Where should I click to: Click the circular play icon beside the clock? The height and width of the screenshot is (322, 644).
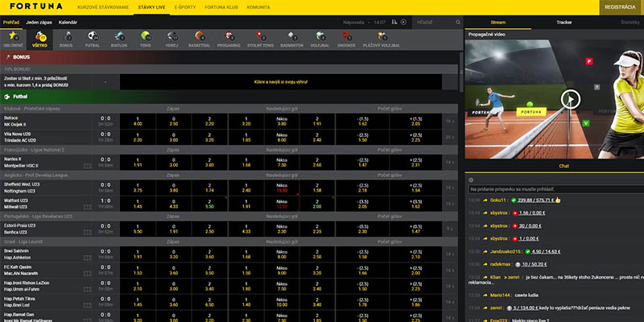[x=403, y=23]
